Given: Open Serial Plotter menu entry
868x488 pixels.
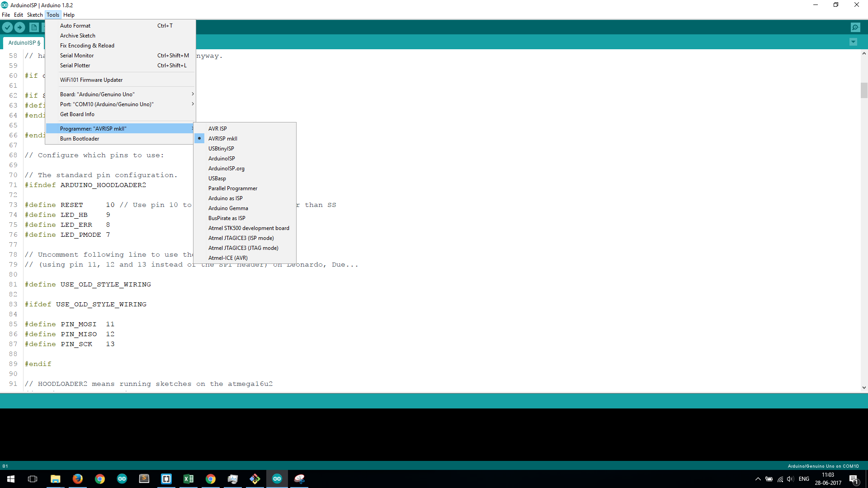Looking at the screenshot, I should coord(121,66).
